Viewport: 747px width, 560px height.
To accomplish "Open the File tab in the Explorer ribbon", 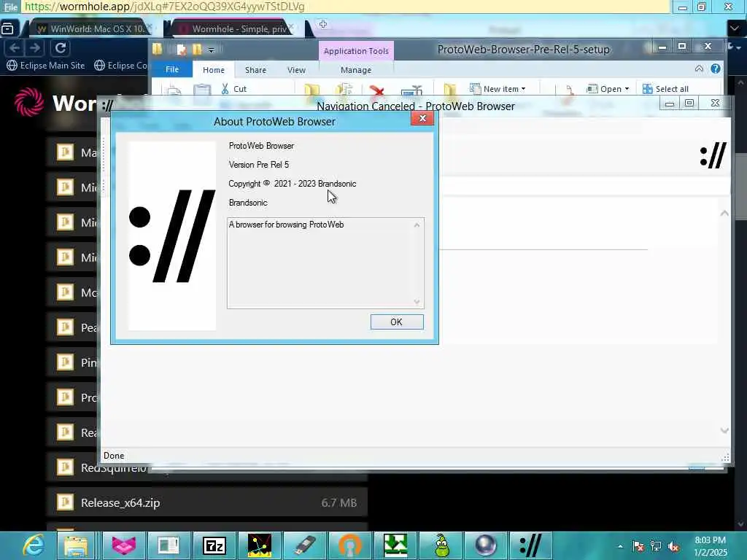I will [172, 69].
